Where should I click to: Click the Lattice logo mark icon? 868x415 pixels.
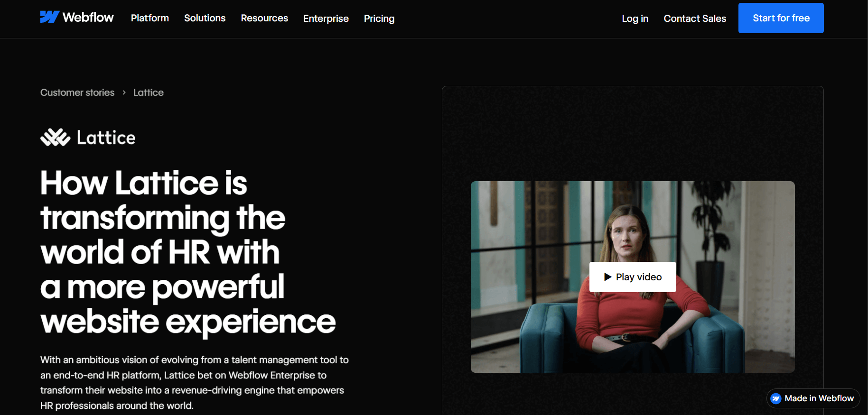pos(55,138)
